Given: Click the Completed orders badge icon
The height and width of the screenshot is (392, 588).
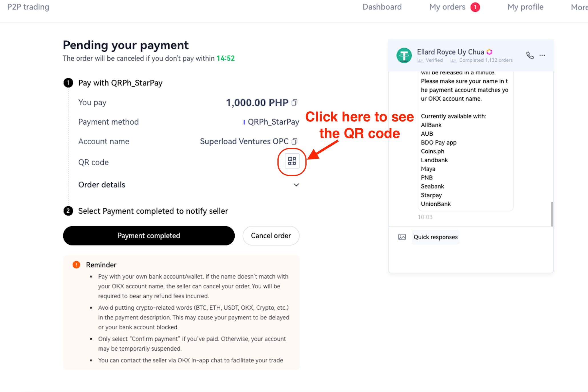Looking at the screenshot, I should 454,60.
